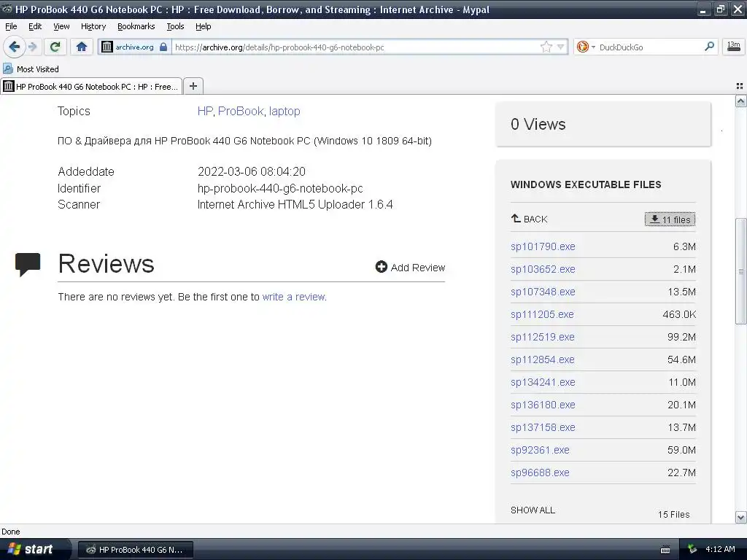Image resolution: width=747 pixels, height=560 pixels.
Task: Download sp101790.exe
Action: 543,246
